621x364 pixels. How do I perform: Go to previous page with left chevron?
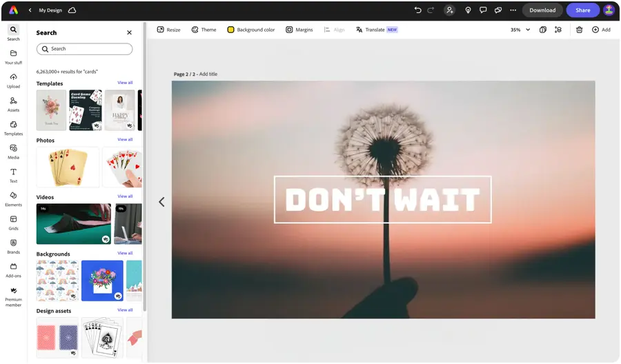tap(161, 202)
